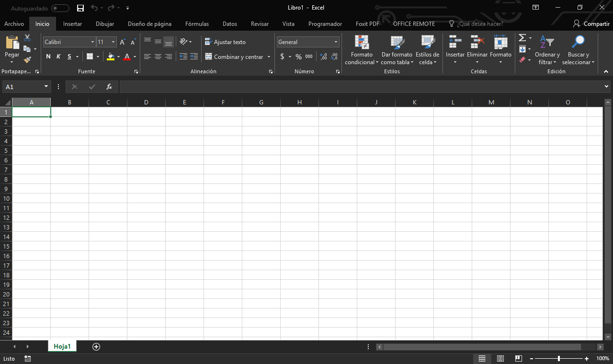Decrease indent in Alineación group

click(x=183, y=57)
